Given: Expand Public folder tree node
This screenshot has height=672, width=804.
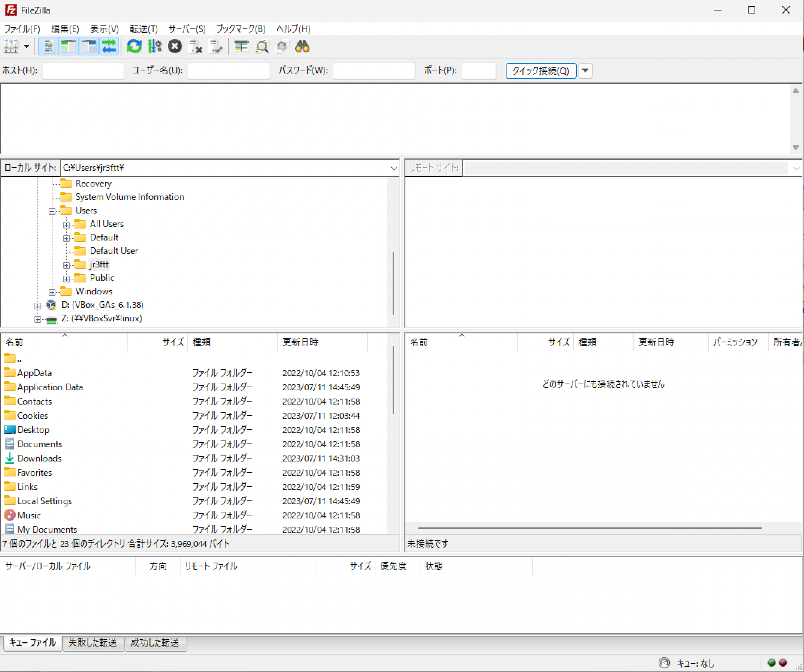Looking at the screenshot, I should (x=66, y=279).
